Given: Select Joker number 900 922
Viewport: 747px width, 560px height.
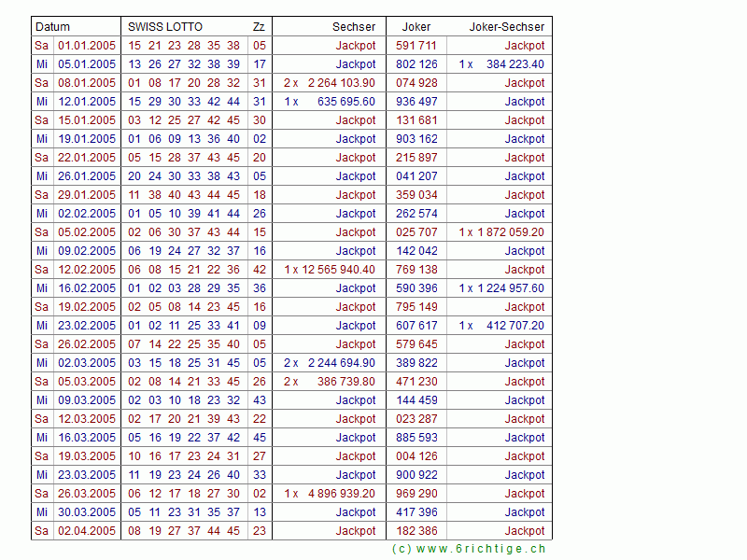Looking at the screenshot, I should pyautogui.click(x=416, y=475).
